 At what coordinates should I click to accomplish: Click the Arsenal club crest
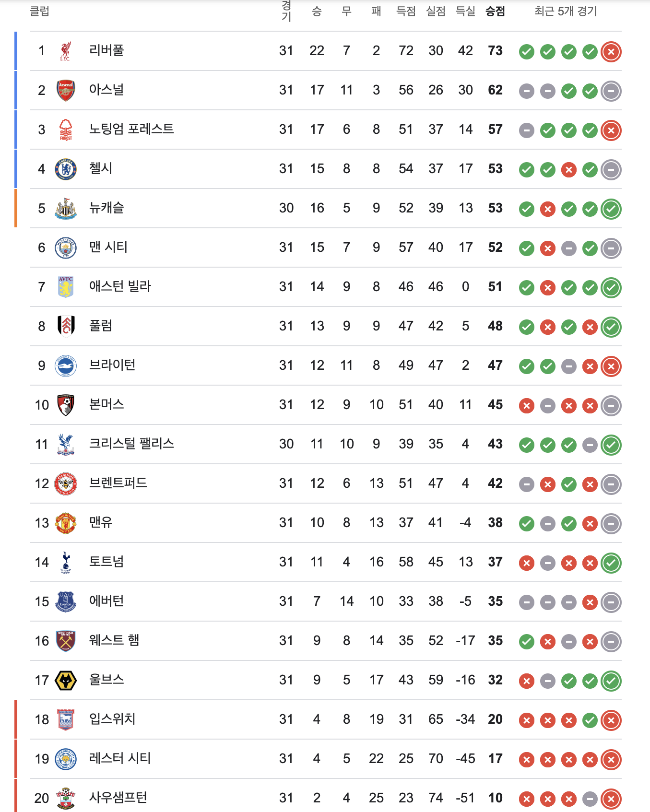(66, 90)
